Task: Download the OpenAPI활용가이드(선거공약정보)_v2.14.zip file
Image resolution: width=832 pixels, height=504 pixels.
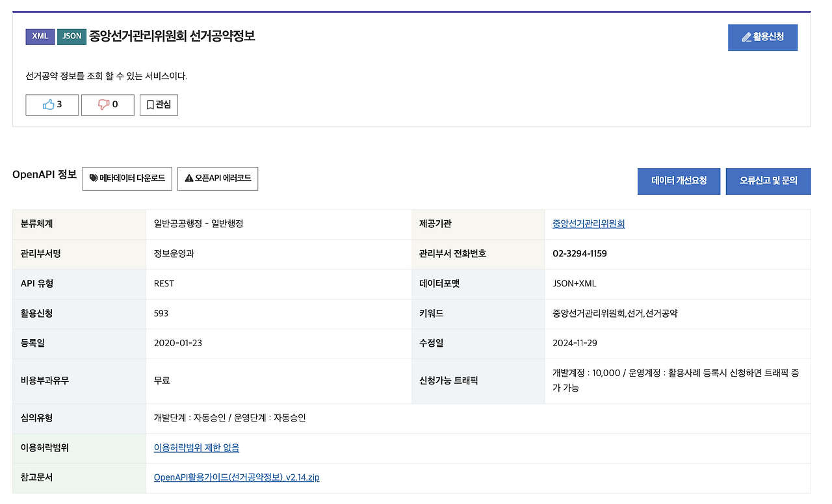Action: pyautogui.click(x=237, y=477)
